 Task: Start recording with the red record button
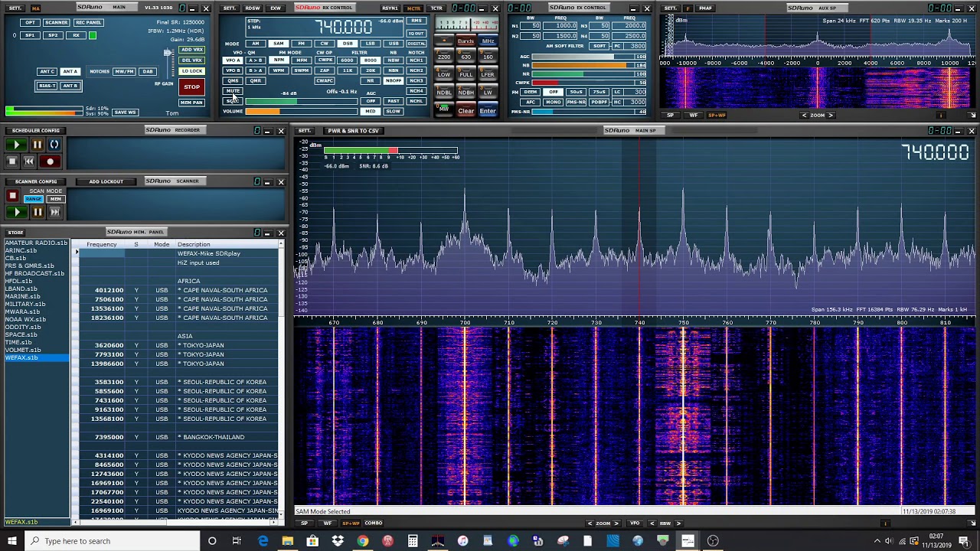click(51, 161)
